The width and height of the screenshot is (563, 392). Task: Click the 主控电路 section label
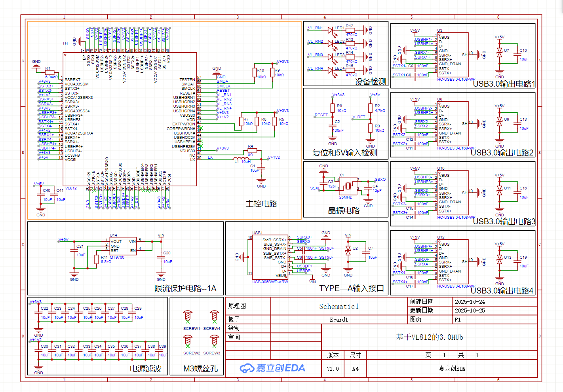[x=261, y=204]
